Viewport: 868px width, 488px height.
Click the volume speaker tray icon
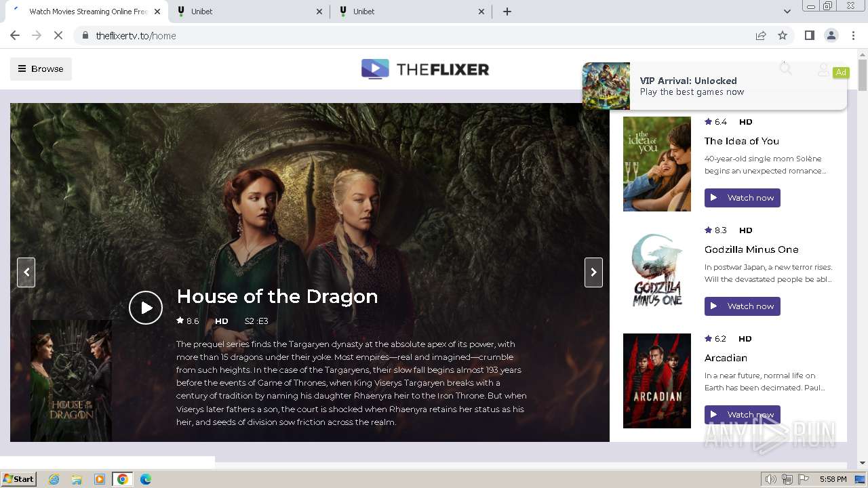[x=770, y=479]
